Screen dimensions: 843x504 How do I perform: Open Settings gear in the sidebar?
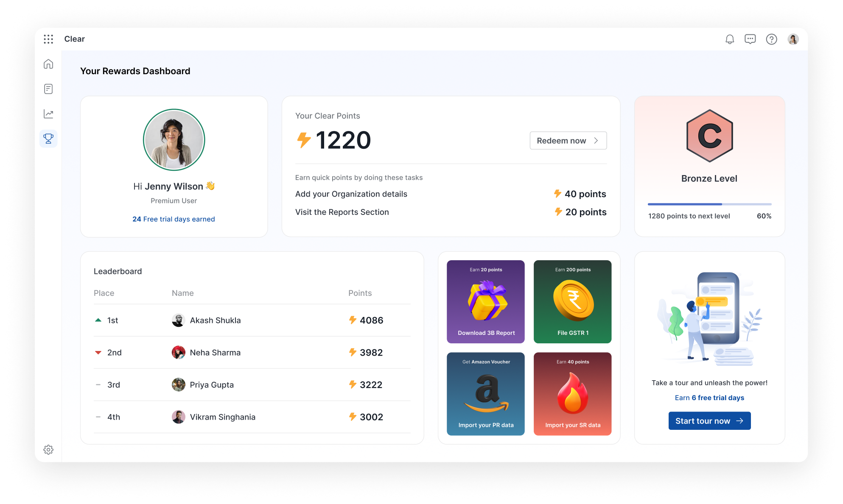(48, 450)
